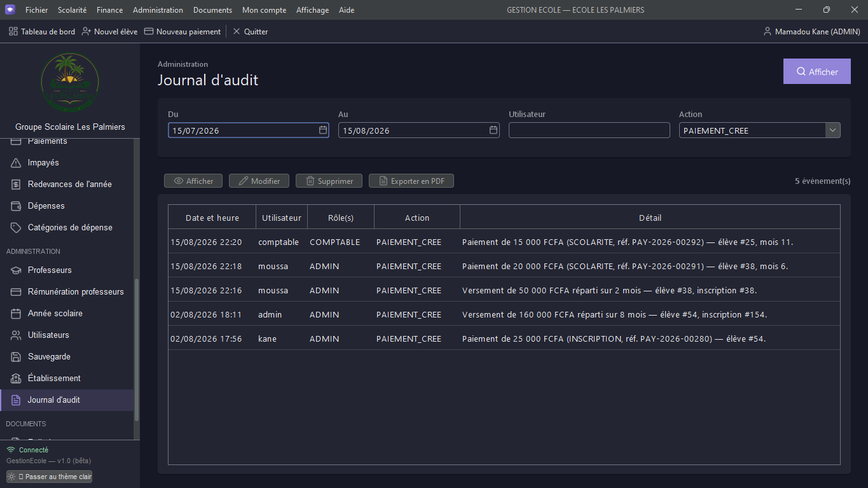The width and height of the screenshot is (868, 488).
Task: Click the user profile Mamadou Kane (ADMIN)
Action: pyautogui.click(x=812, y=32)
